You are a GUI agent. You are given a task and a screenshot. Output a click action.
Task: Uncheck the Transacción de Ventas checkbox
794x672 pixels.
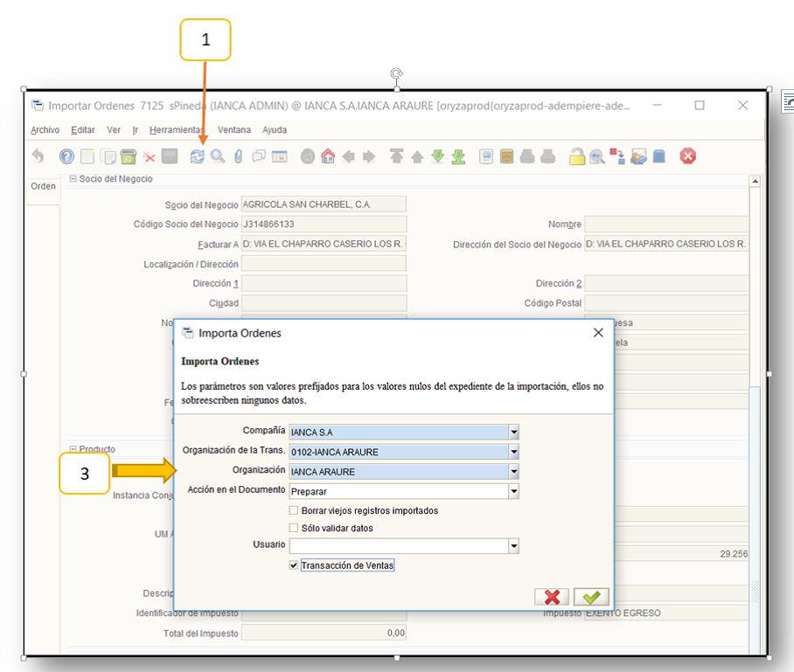(294, 565)
